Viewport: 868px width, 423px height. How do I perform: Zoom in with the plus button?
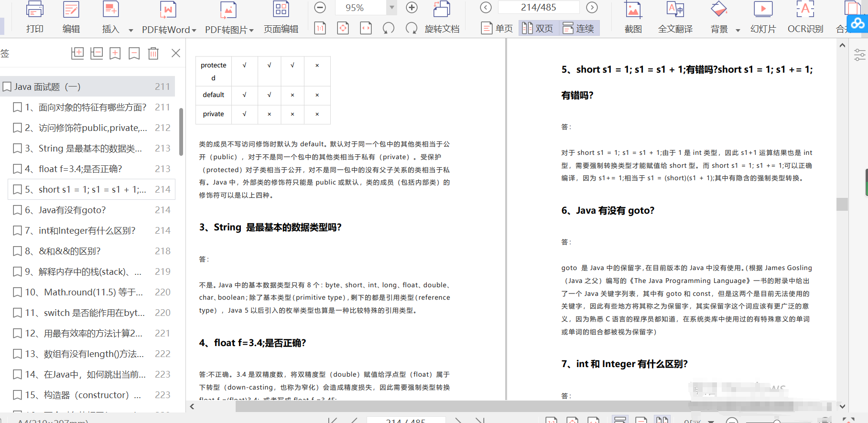(x=412, y=8)
